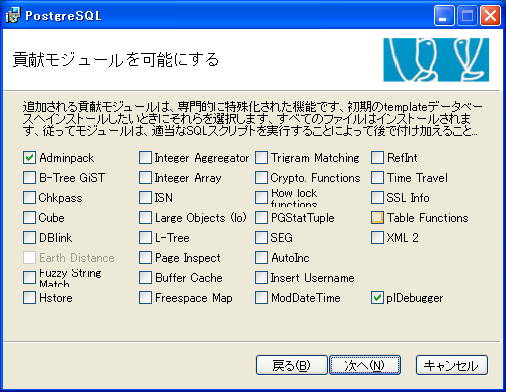
Task: Enable the DBlink module checkbox
Action: click(29, 238)
